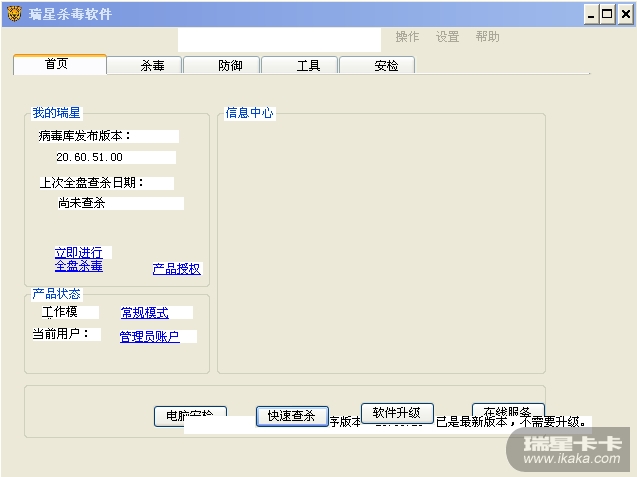The image size is (637, 477).
Task: Click the 常规模式 work mode link
Action: 144,313
